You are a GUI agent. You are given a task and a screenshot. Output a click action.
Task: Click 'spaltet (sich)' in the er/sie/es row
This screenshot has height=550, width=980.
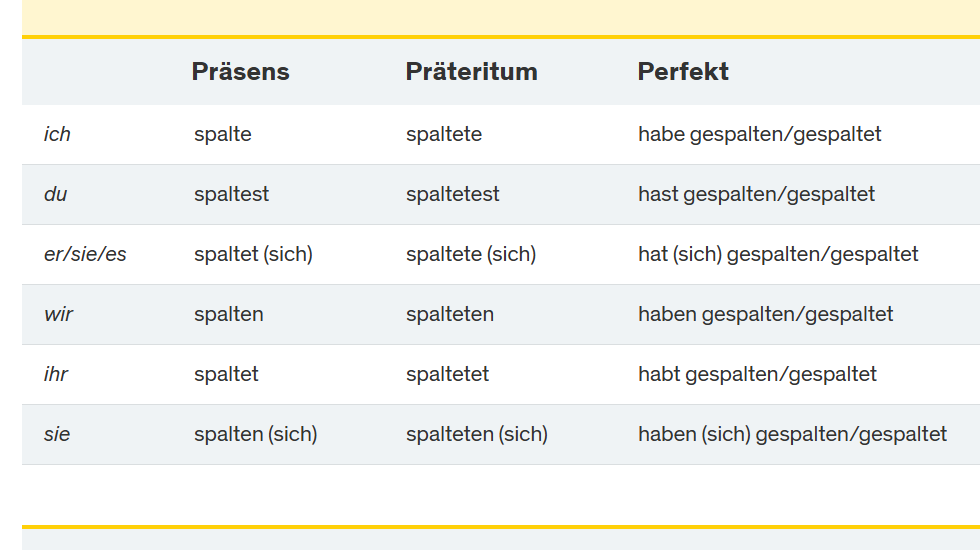click(253, 254)
